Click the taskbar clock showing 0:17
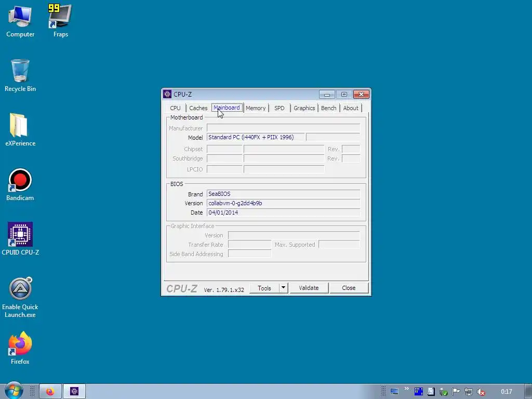Viewport: 532px width, 399px height. pos(506,392)
